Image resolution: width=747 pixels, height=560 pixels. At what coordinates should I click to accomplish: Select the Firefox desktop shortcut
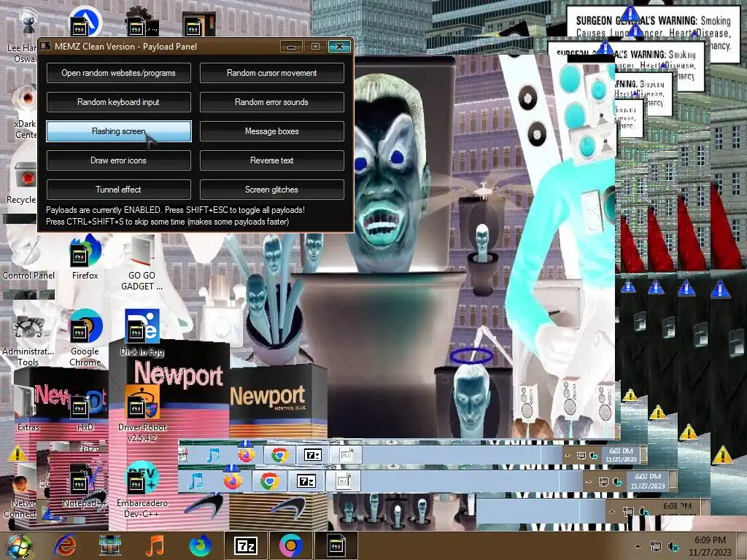tap(85, 257)
